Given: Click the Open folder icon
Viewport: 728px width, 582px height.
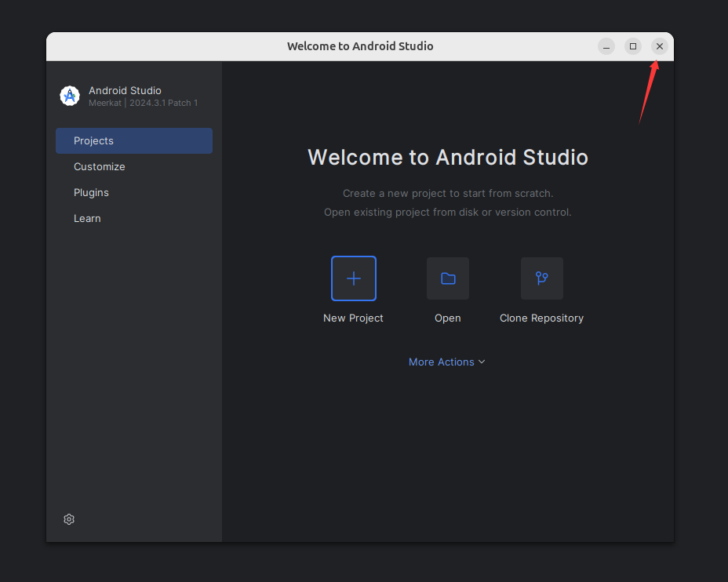Looking at the screenshot, I should tap(448, 278).
